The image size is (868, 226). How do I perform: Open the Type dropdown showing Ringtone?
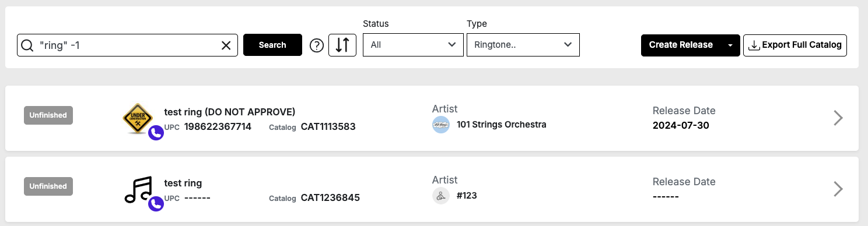click(x=523, y=45)
